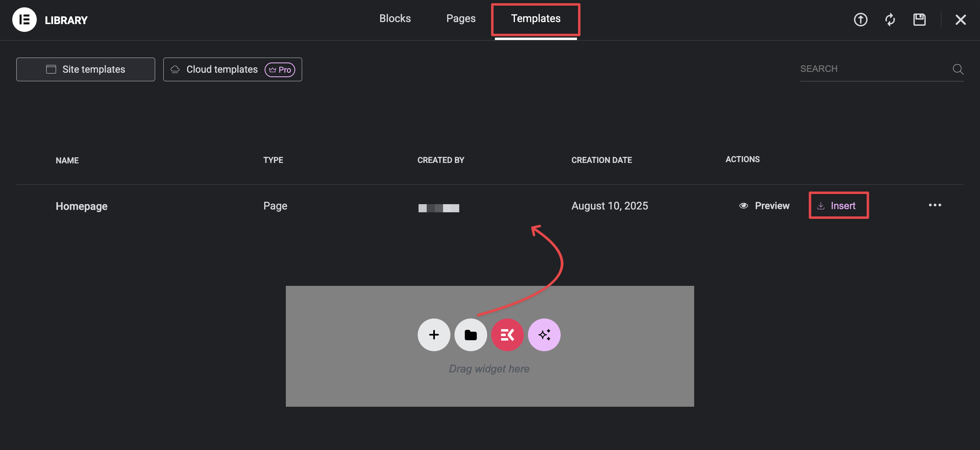The height and width of the screenshot is (450, 980).
Task: Sync library with the refresh icon
Action: [x=890, y=20]
